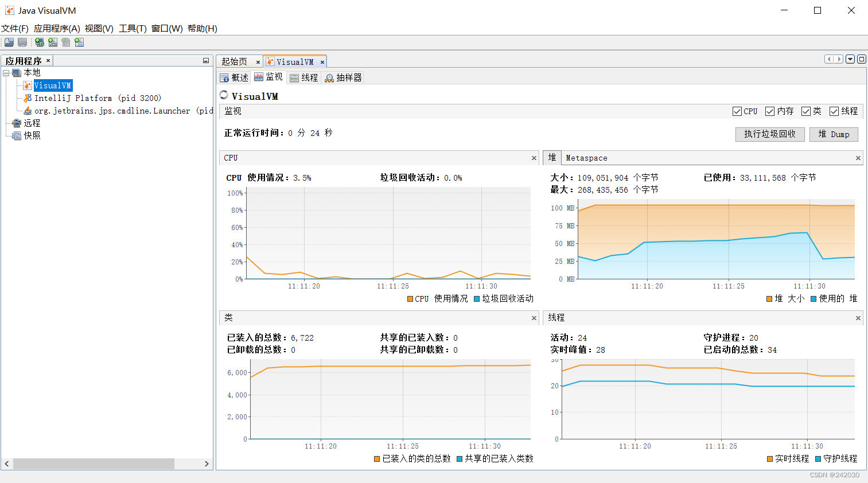Minimize the 应用程序 panel
This screenshot has width=868, height=483.
pos(205,60)
